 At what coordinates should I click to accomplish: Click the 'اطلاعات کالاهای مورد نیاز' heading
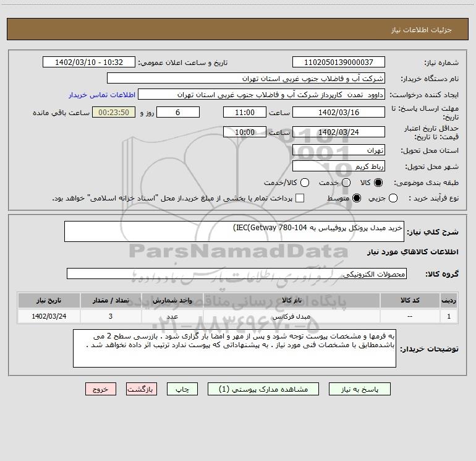click(x=412, y=252)
